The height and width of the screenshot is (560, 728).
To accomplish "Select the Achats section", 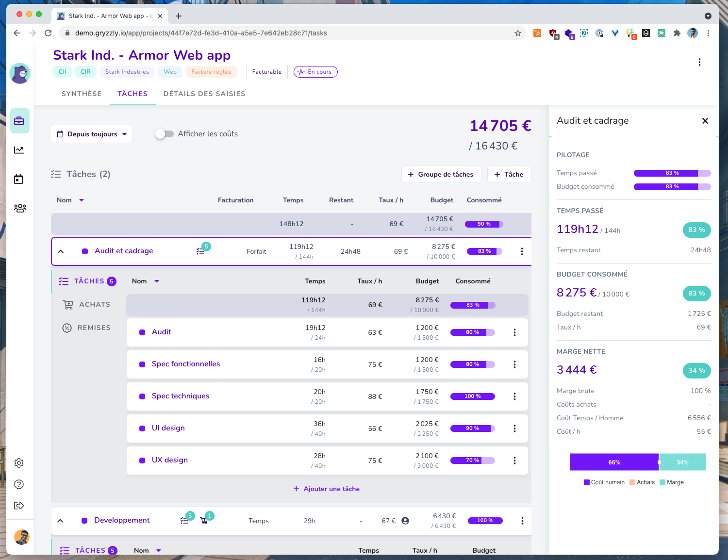I will point(86,304).
